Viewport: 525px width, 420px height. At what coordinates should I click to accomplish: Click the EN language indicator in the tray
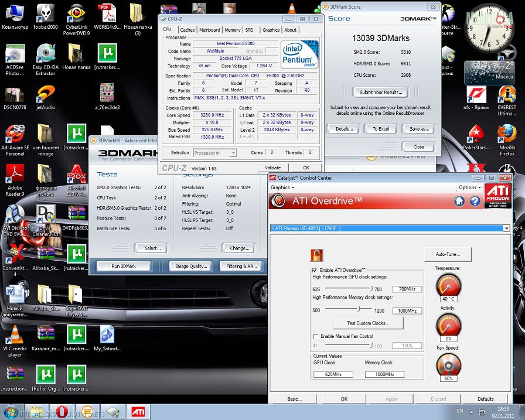click(x=460, y=411)
